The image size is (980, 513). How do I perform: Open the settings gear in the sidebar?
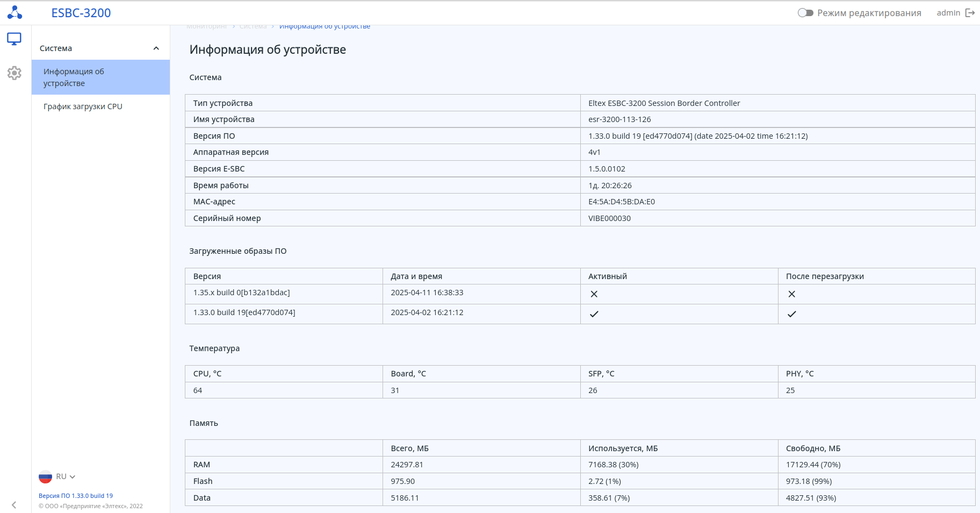click(15, 73)
